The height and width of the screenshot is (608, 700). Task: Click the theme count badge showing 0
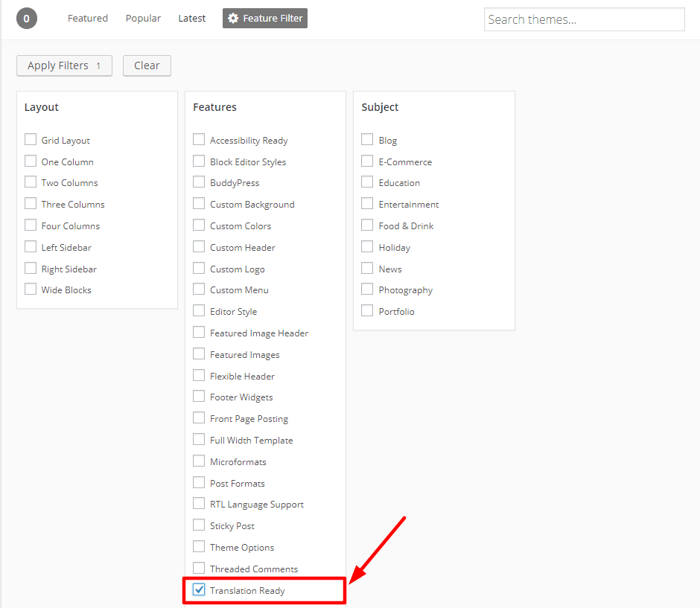coord(27,19)
